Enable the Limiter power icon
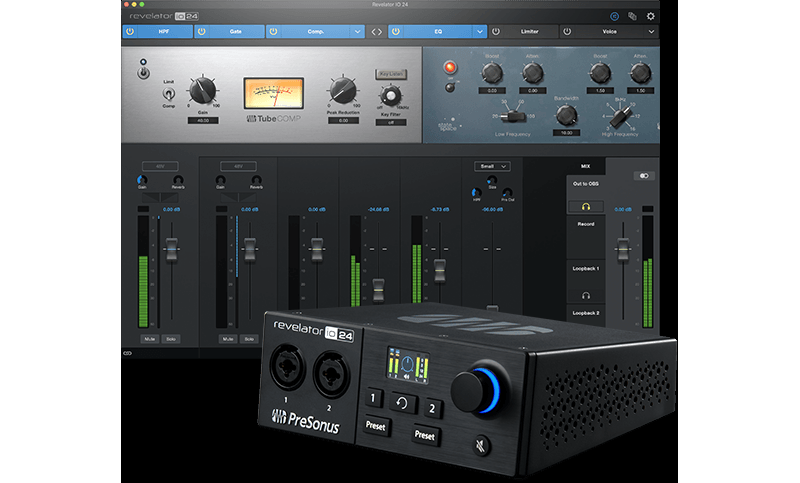This screenshot has height=483, width=800. [x=495, y=32]
